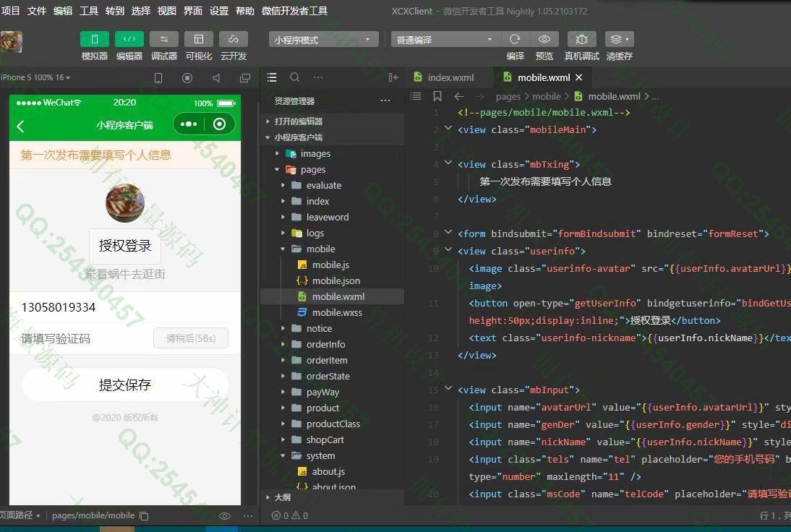Open the 项目 menu

[11, 11]
